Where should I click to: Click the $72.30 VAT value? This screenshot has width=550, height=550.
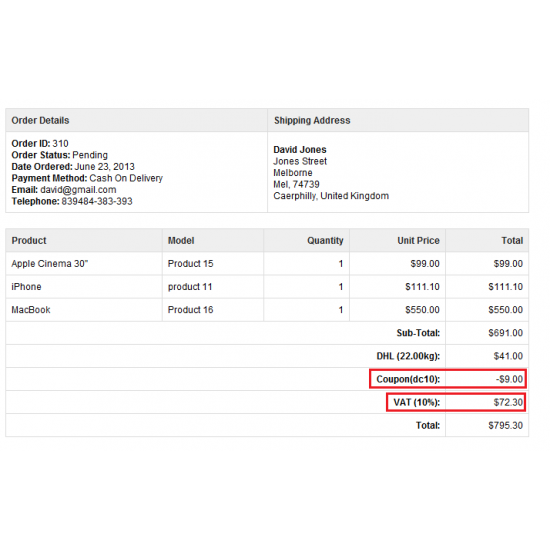[508, 402]
